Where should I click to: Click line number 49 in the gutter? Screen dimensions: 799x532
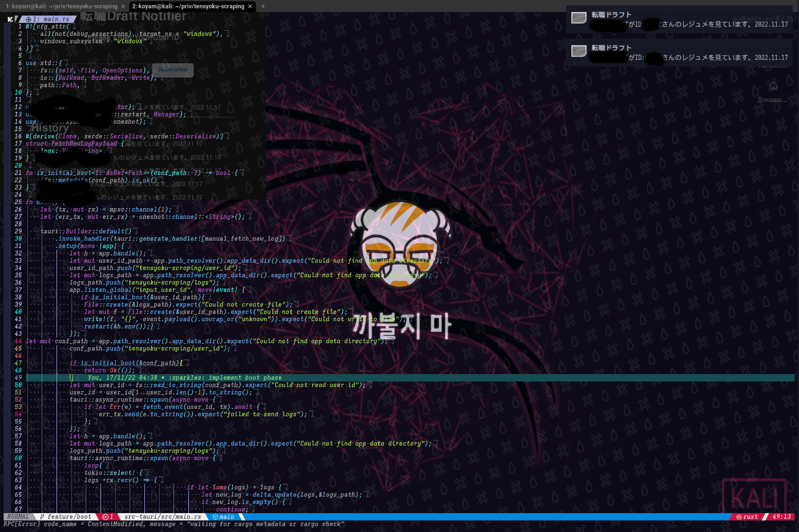[18, 377]
